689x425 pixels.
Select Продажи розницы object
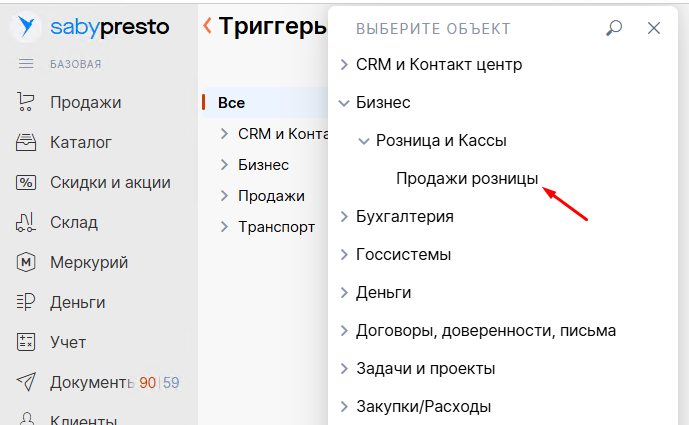(x=467, y=178)
